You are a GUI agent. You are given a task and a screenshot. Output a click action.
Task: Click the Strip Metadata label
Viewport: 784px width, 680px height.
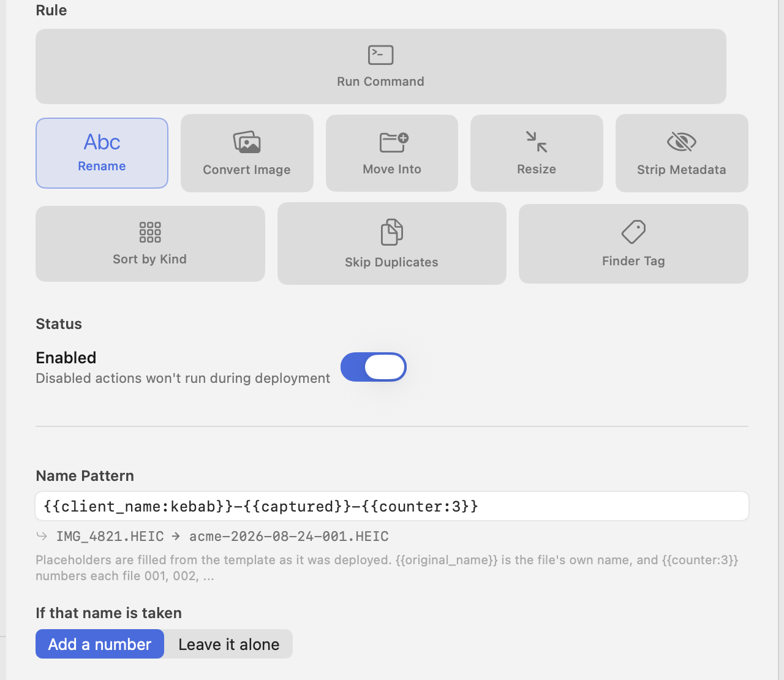[682, 170]
